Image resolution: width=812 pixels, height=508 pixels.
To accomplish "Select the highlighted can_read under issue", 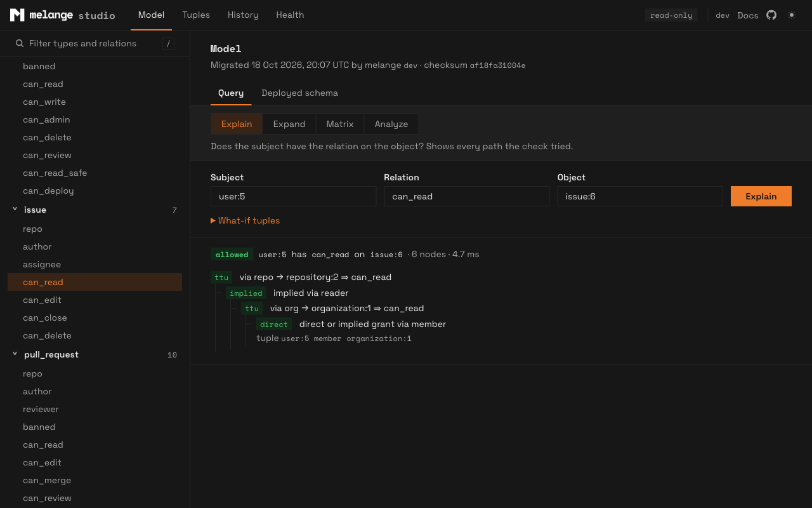I will tap(95, 282).
